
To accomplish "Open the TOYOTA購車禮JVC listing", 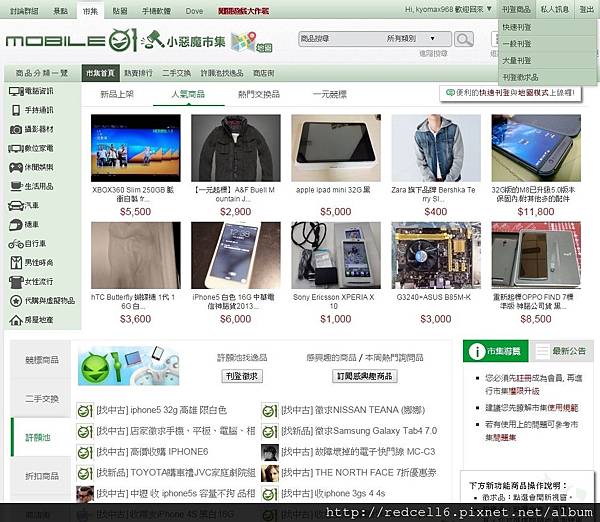I will (176, 473).
